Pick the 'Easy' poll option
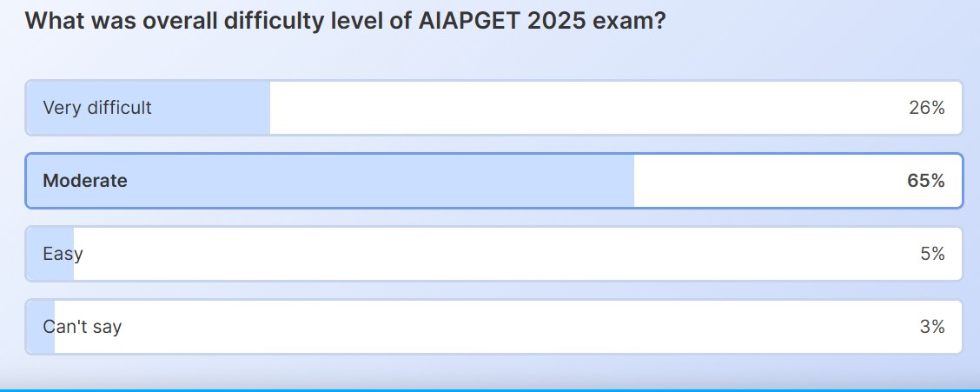Image resolution: width=980 pixels, height=392 pixels. 63,254
